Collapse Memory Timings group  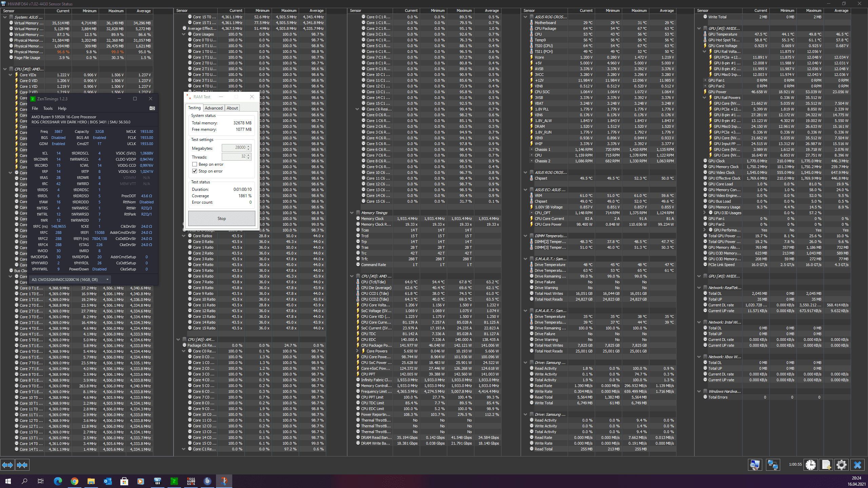pyautogui.click(x=352, y=213)
